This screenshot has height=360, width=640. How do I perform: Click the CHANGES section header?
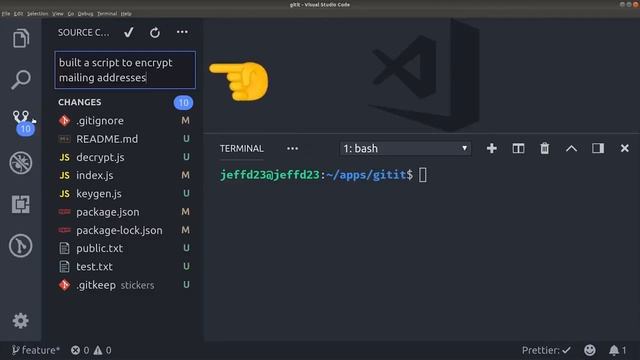coord(80,102)
